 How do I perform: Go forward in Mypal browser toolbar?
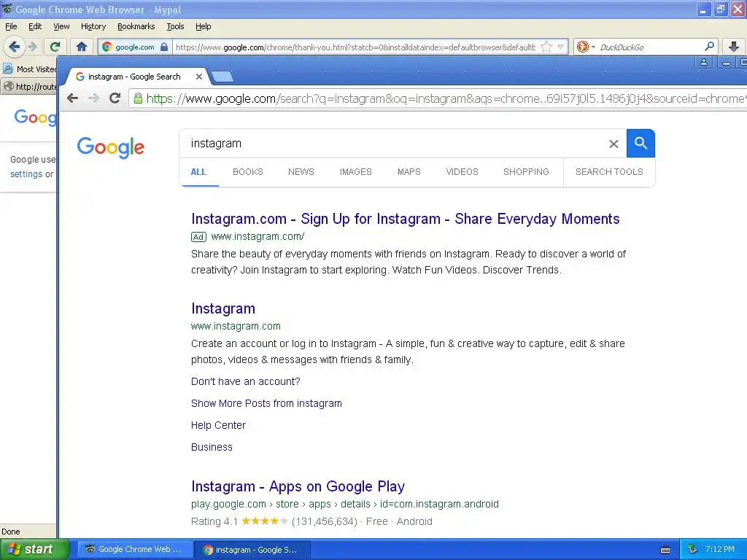32,47
